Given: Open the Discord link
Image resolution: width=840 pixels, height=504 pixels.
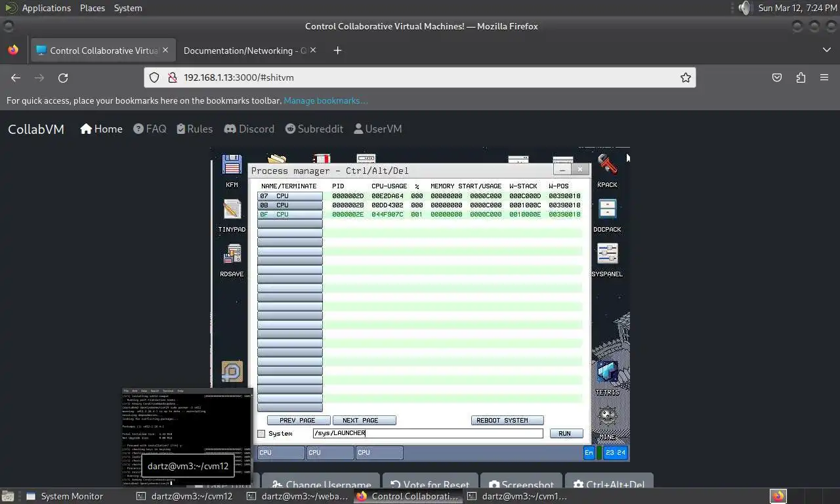Looking at the screenshot, I should tap(249, 129).
